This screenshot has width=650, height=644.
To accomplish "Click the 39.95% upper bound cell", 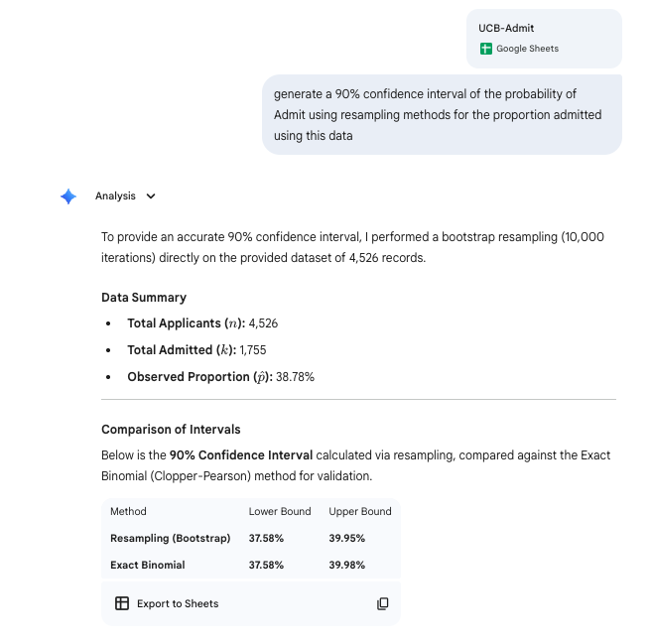I will point(347,538).
